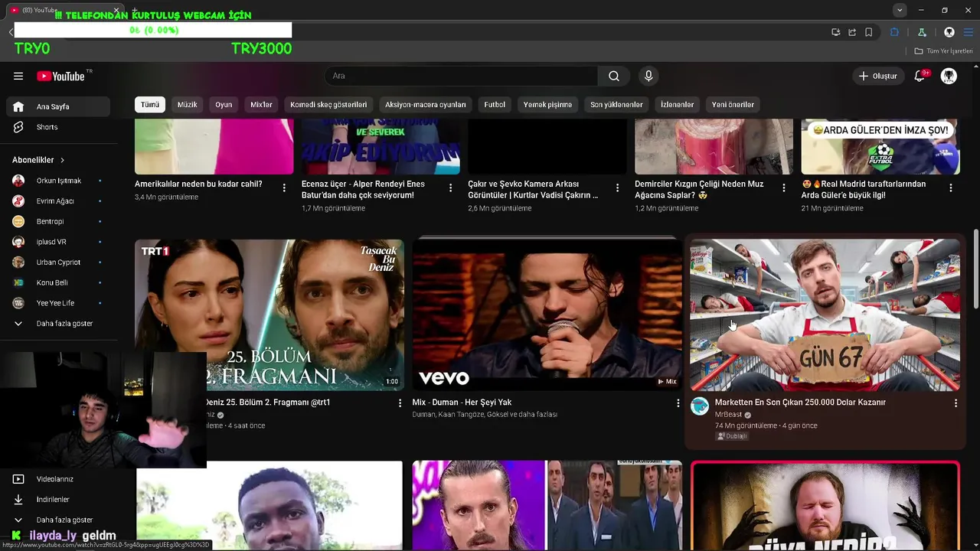Click the page vertical scrollbar
The height and width of the screenshot is (551, 980).
pyautogui.click(x=975, y=268)
